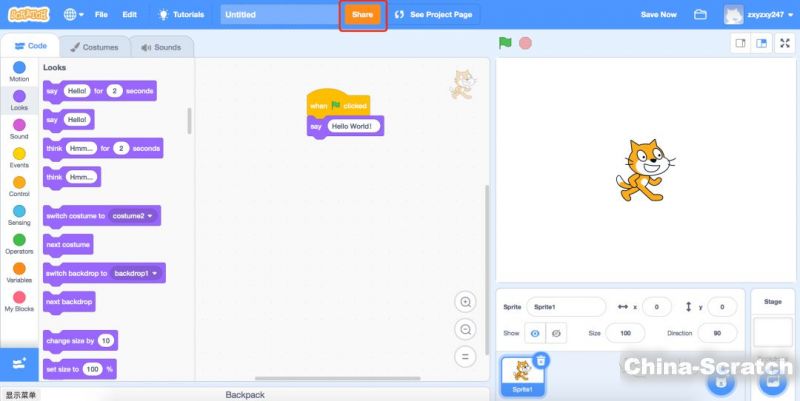Delete Sprite1 using trash icon
The width and height of the screenshot is (800, 401).
540,360
